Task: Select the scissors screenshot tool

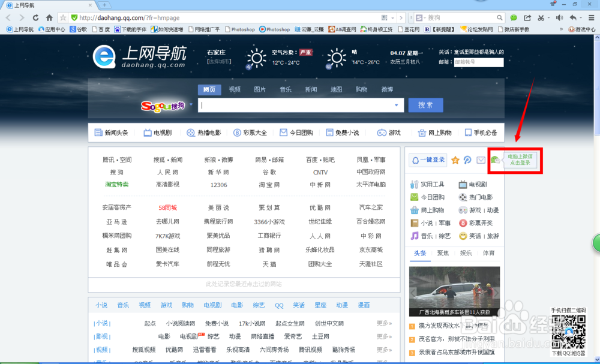Action: tap(541, 17)
